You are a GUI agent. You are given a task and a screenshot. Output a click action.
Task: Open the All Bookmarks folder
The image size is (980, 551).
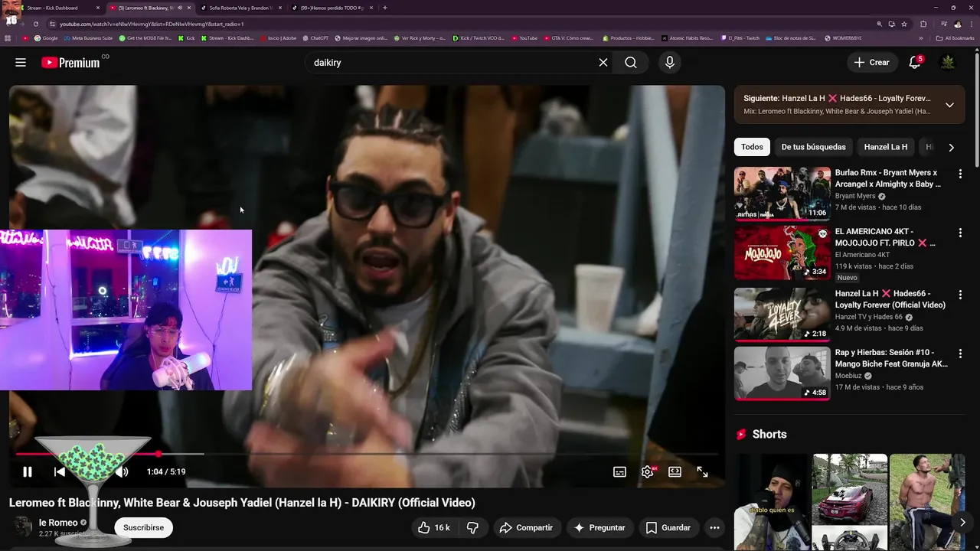tap(955, 38)
